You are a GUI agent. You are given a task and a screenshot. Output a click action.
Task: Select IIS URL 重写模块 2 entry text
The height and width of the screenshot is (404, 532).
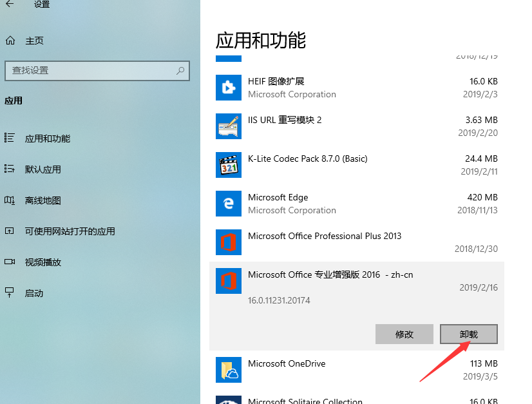point(285,120)
